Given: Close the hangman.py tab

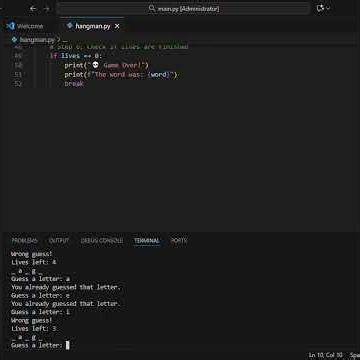Looking at the screenshot, I should [117, 26].
